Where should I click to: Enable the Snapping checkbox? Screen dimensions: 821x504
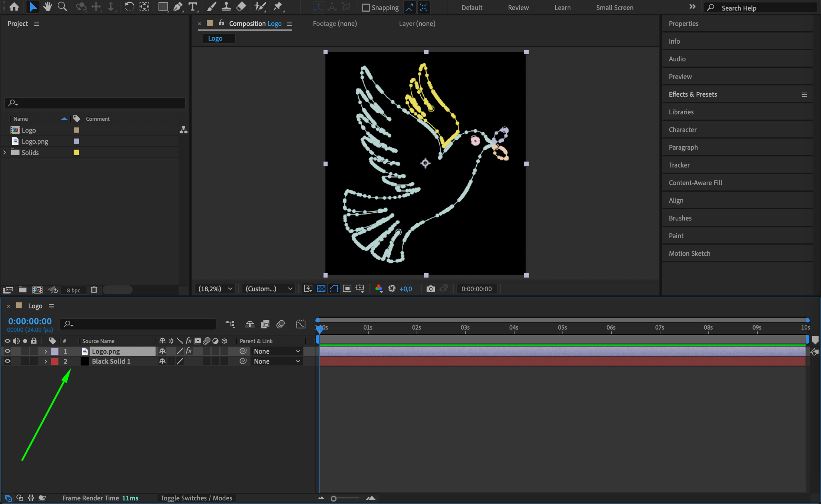[x=366, y=8]
